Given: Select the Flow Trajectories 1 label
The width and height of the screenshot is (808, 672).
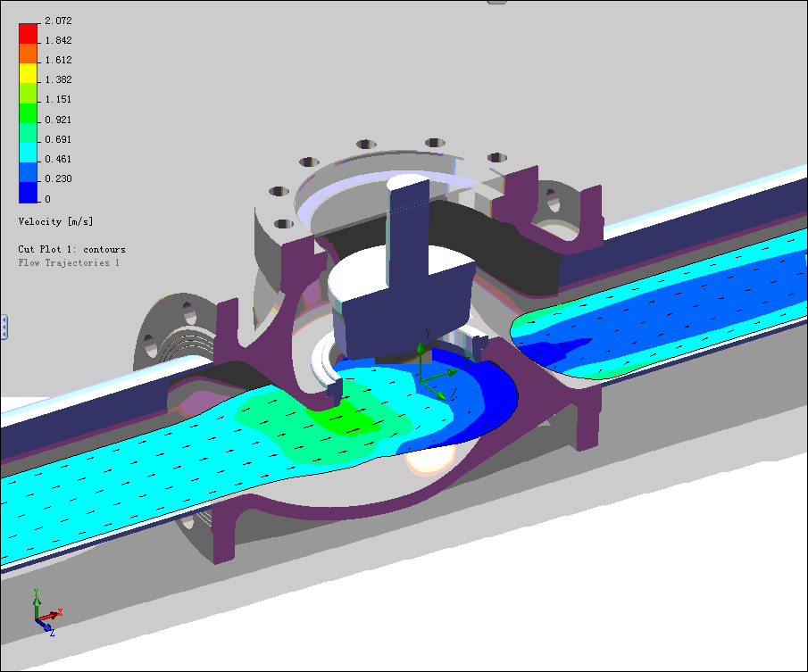Looking at the screenshot, I should tap(69, 262).
